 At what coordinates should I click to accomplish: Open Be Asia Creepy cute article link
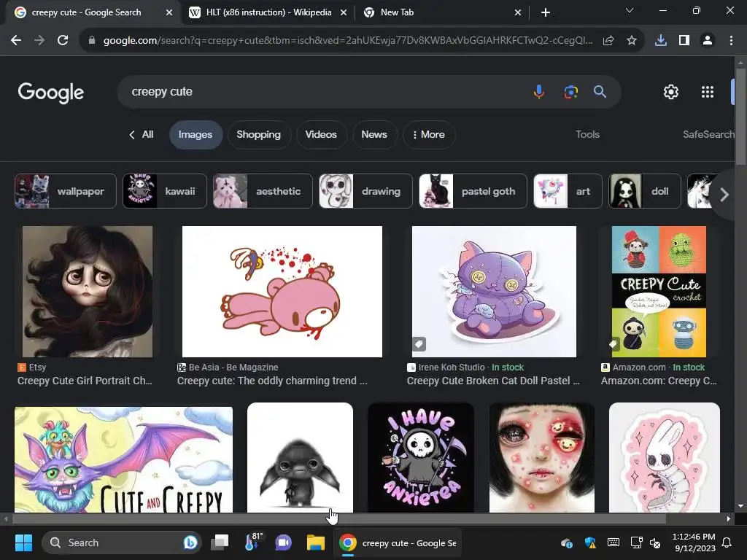tap(272, 381)
